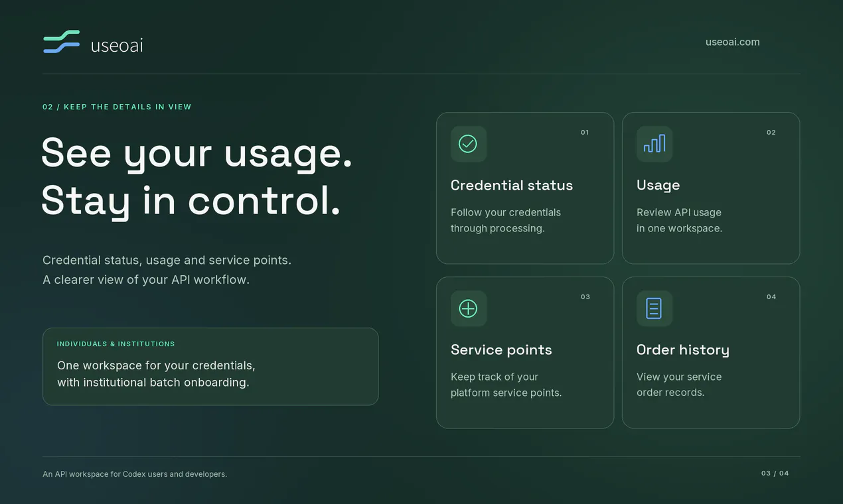Click "Follow your credentials" description line
This screenshot has height=504, width=843.
click(x=506, y=212)
